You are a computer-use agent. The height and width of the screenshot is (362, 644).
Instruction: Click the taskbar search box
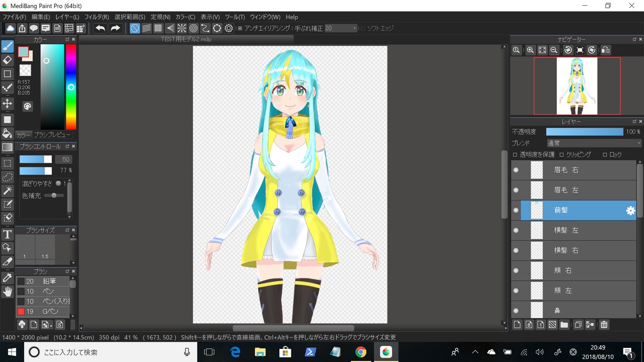tap(110, 352)
